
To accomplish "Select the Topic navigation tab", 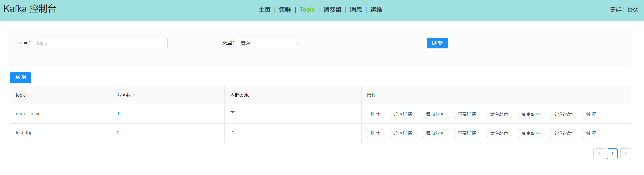I will click(307, 10).
